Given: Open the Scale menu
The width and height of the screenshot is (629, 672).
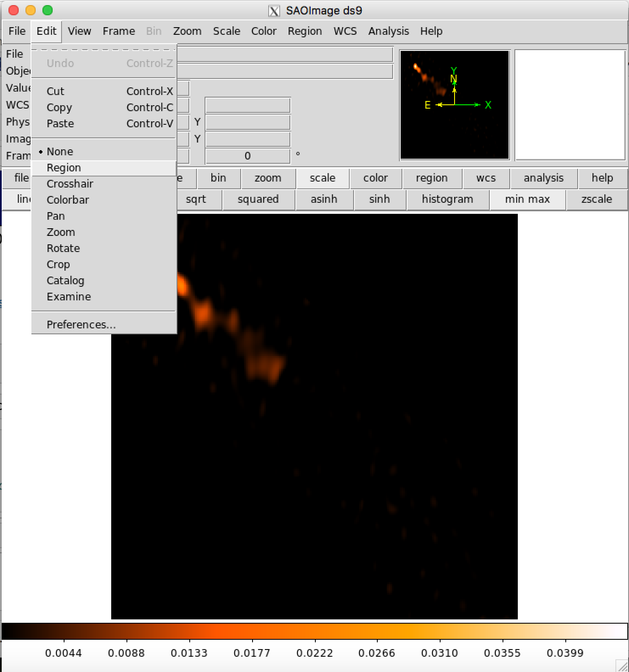Looking at the screenshot, I should point(227,31).
